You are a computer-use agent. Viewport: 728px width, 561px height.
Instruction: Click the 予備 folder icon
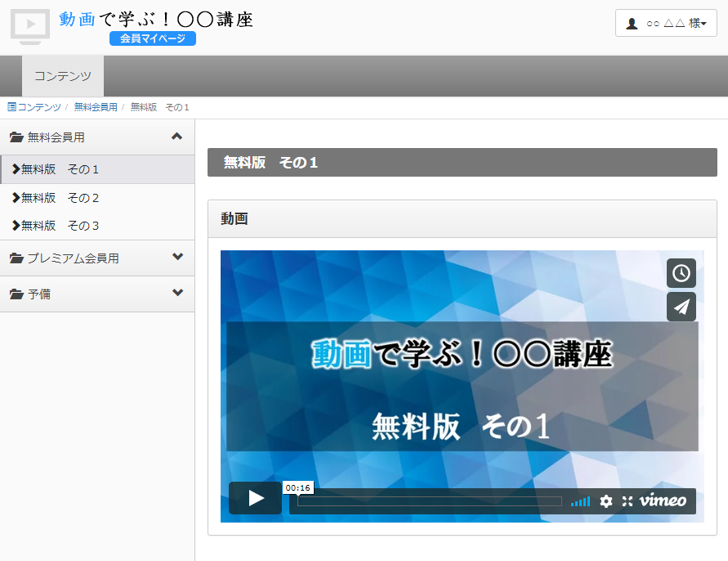16,294
